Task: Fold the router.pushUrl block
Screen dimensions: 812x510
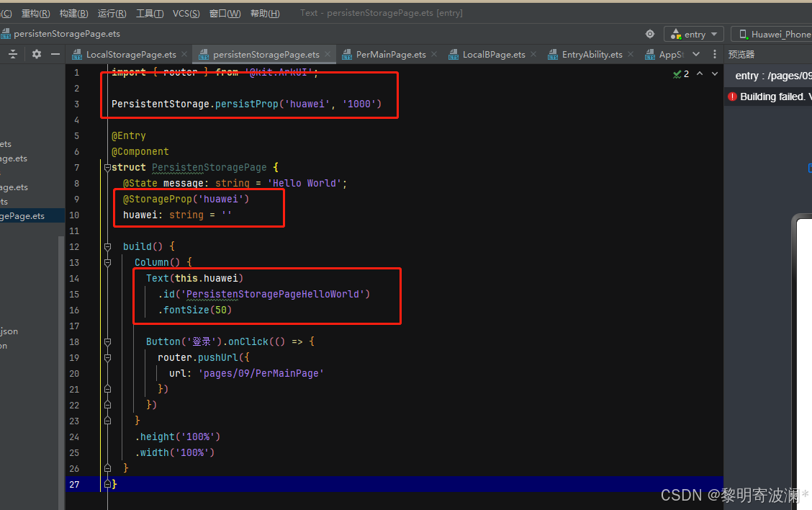Action: 107,357
